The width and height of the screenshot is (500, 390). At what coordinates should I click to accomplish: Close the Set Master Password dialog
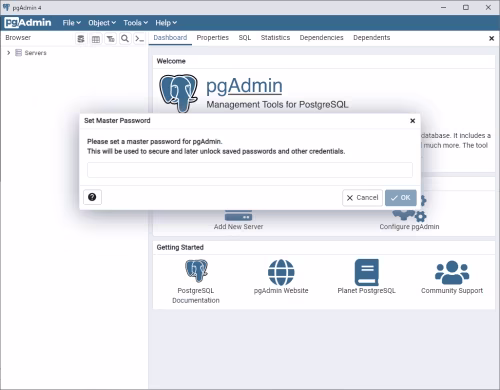coord(412,121)
